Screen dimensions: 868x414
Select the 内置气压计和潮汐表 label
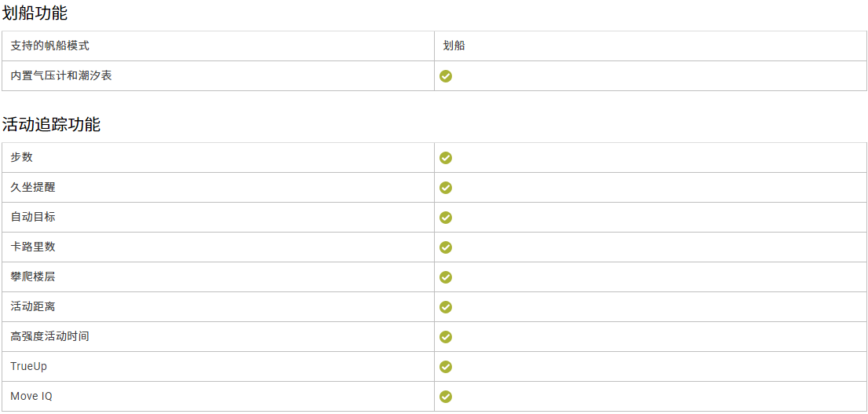61,76
